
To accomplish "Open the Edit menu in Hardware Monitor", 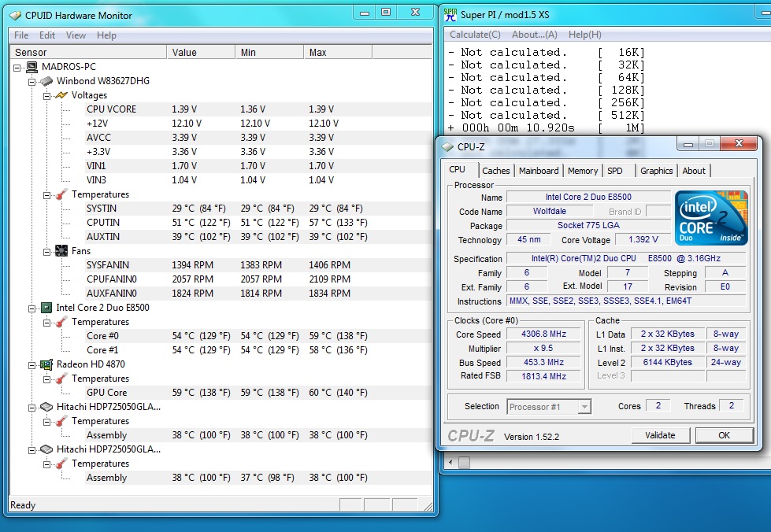I will [47, 35].
